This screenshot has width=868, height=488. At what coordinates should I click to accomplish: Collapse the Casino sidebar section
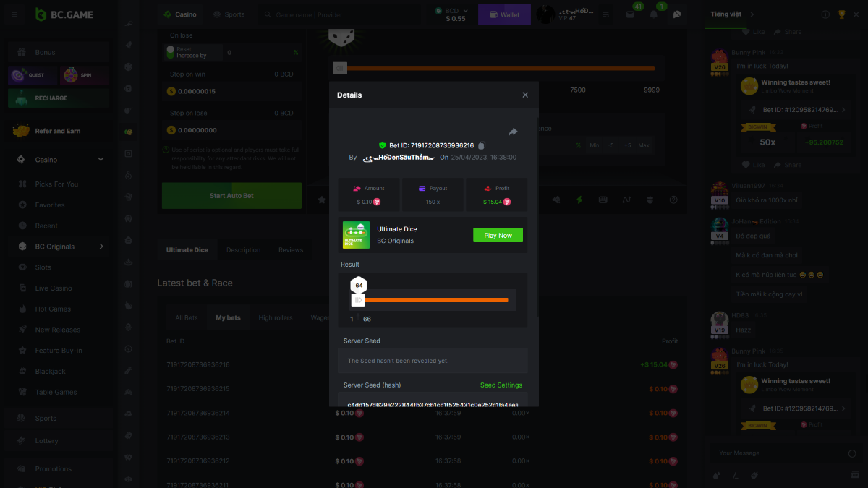click(x=101, y=160)
